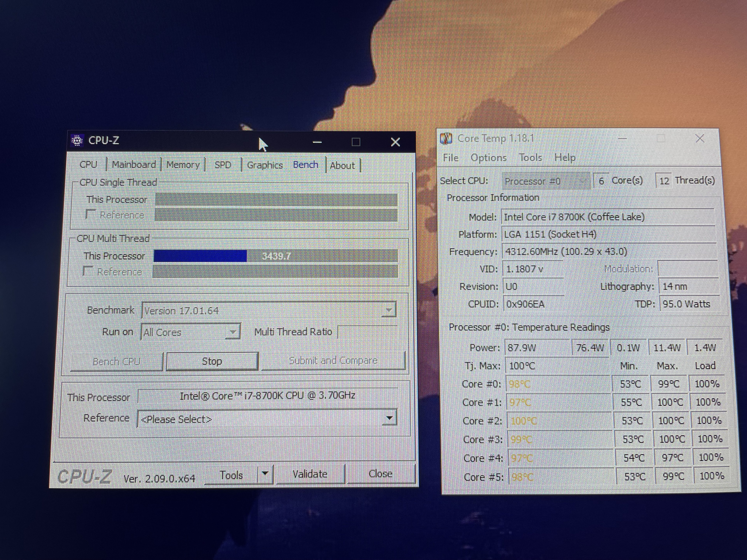Expand the Reference Please Select dropdown
The height and width of the screenshot is (560, 747).
[389, 419]
